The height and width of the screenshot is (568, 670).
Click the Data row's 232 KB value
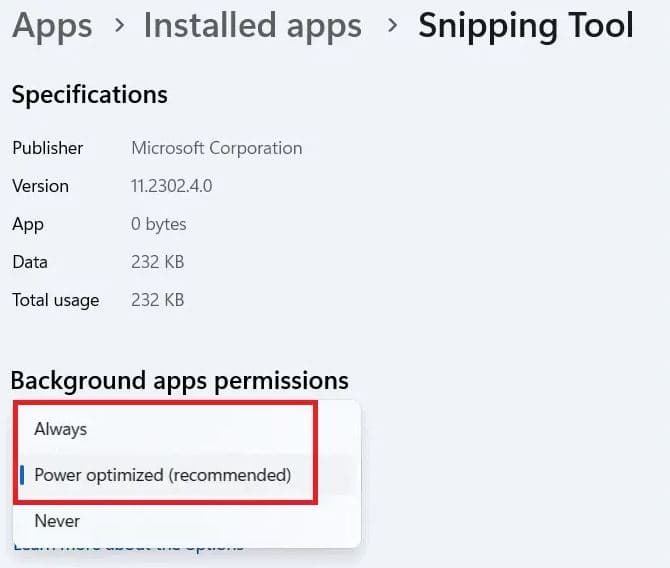(x=157, y=262)
